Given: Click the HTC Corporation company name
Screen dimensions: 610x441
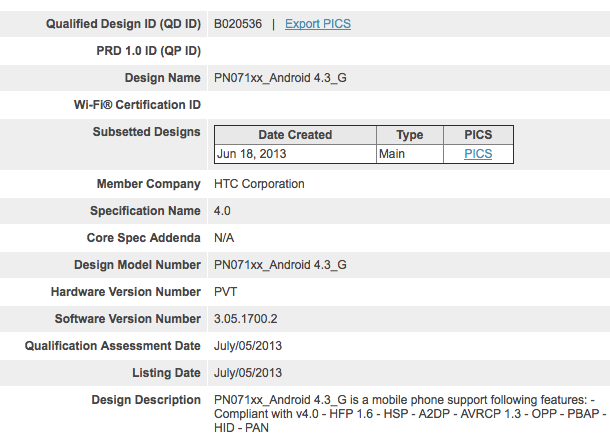Looking at the screenshot, I should tap(259, 184).
